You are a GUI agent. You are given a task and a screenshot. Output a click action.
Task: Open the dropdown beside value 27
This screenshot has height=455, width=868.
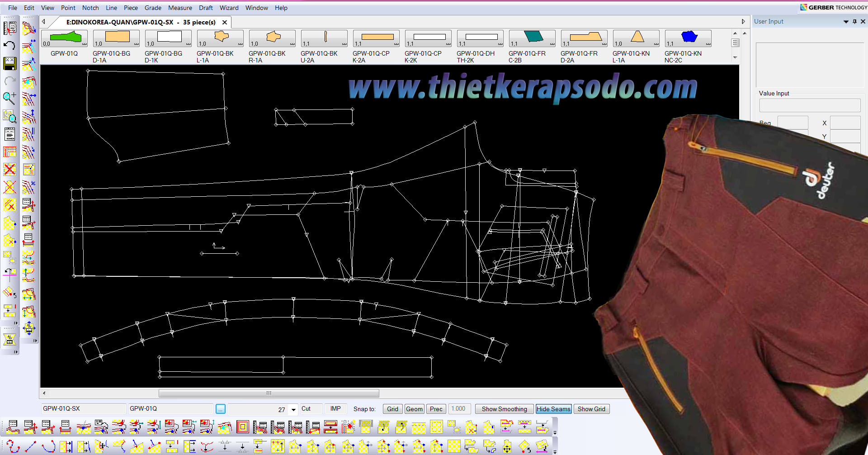(293, 410)
